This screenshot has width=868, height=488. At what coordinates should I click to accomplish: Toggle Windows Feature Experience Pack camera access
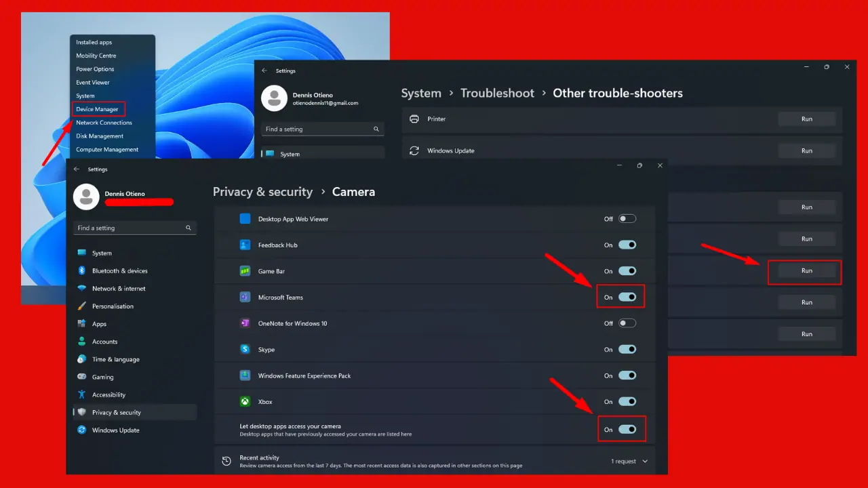tap(627, 375)
